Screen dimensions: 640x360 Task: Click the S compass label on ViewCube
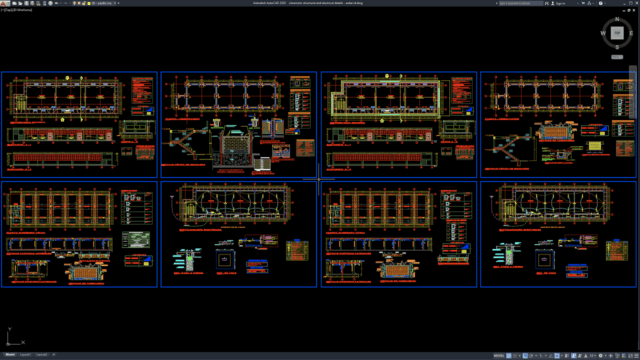pos(617,47)
